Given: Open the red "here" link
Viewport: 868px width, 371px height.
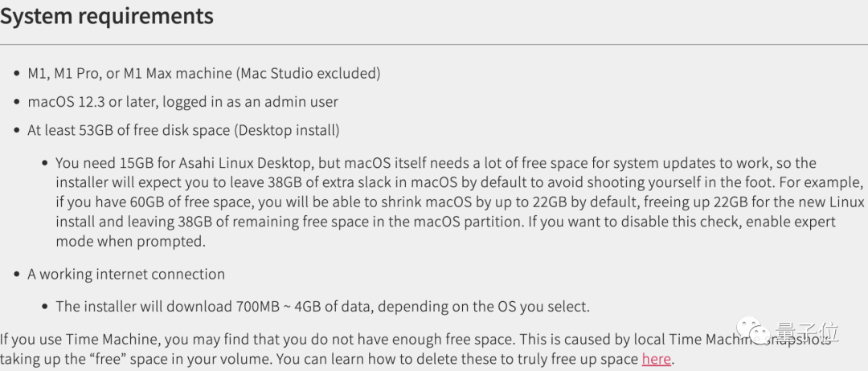Looking at the screenshot, I should coord(656,359).
